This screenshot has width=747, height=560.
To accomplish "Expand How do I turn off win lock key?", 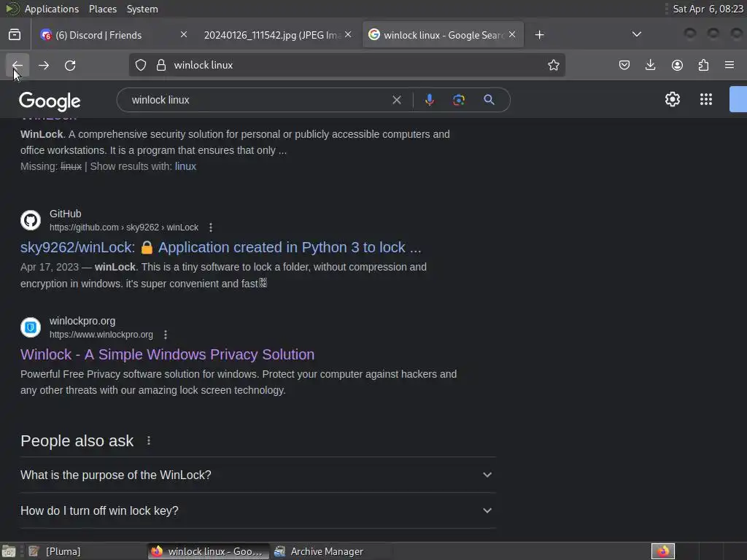I will (x=258, y=510).
